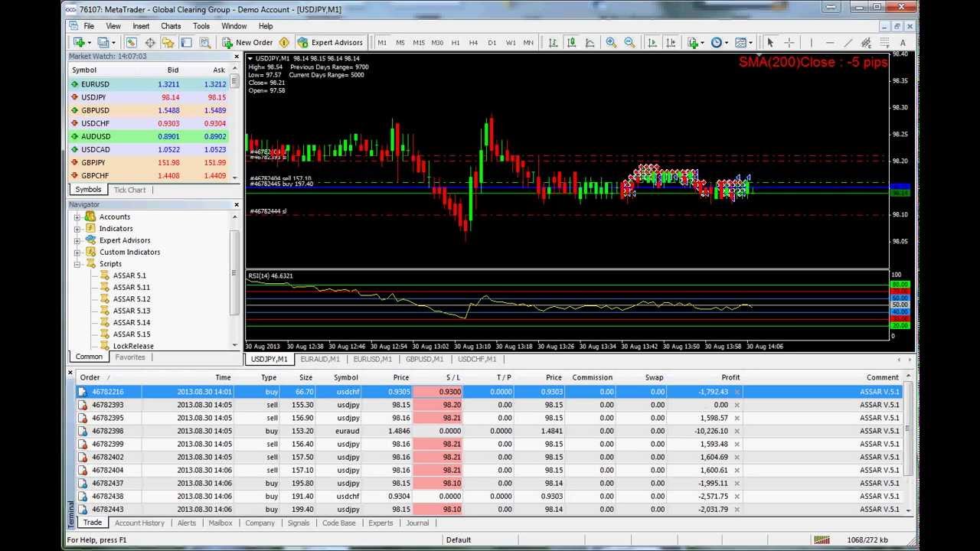Toggle the Expert Advisors button
980x551 pixels.
coord(330,43)
